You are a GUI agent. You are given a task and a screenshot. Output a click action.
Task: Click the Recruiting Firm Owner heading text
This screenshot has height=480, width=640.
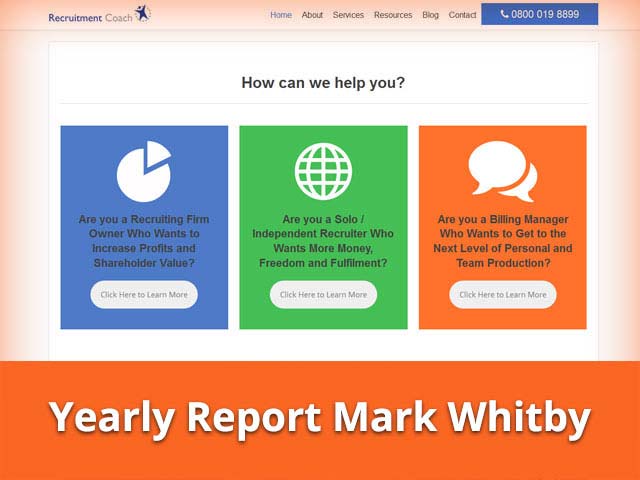[144, 241]
